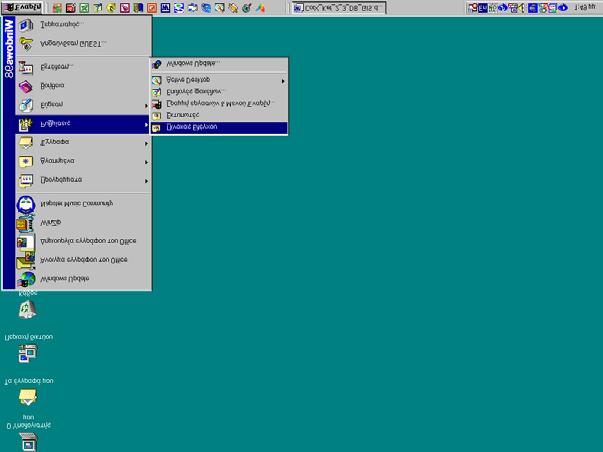Viewport: 603px width, 452px height.
Task: Launch WinZip from Start menu
Action: (x=83, y=223)
